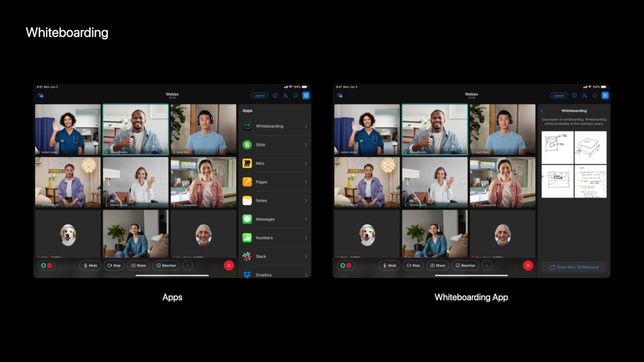
Task: Open the green Numbers app icon
Action: click(x=247, y=238)
